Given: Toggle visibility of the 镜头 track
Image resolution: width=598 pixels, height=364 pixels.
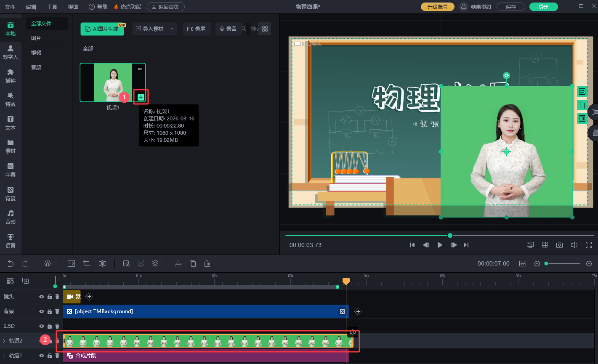Looking at the screenshot, I should [x=42, y=297].
